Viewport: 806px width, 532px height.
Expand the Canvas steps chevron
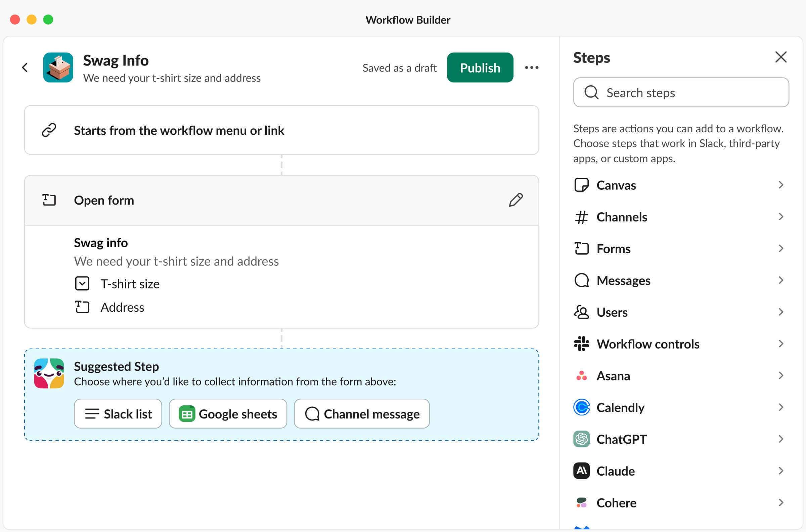coord(781,185)
